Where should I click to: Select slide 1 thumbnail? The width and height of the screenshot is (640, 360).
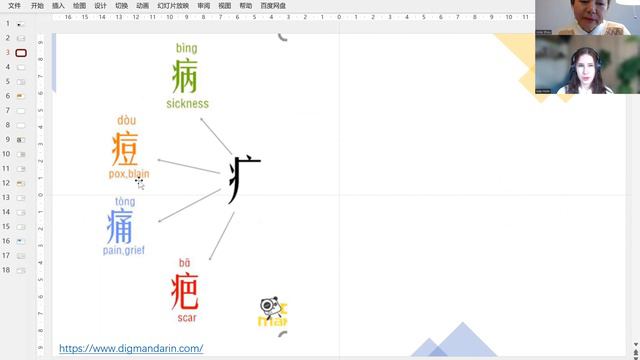21,24
